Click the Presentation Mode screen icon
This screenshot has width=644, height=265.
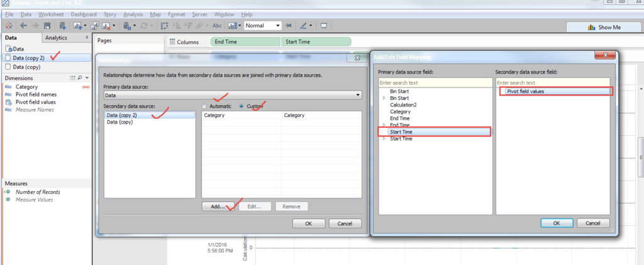324,26
